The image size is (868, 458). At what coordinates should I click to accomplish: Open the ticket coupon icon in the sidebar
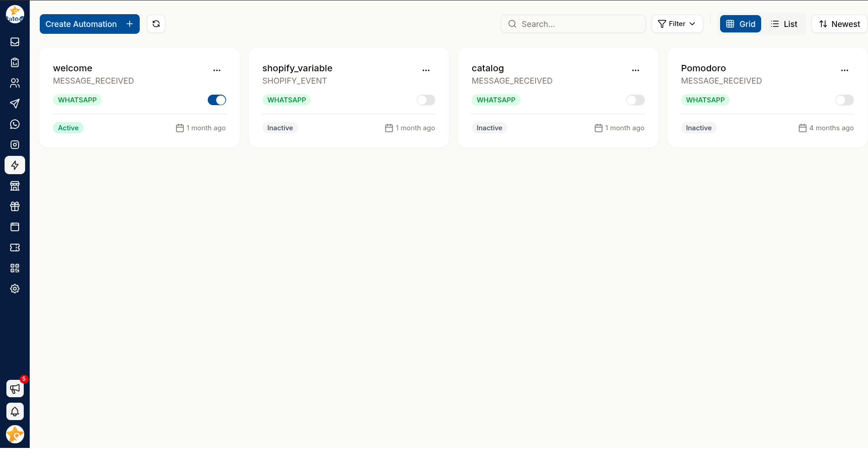click(15, 248)
